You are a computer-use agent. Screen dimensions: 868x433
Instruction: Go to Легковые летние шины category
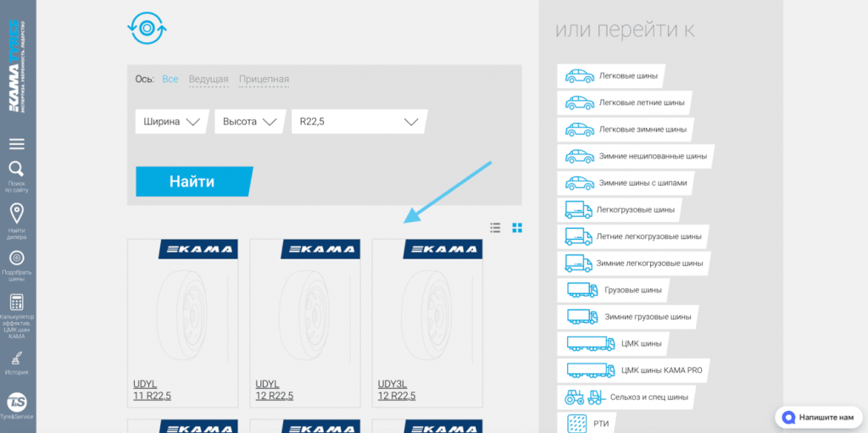(x=625, y=103)
